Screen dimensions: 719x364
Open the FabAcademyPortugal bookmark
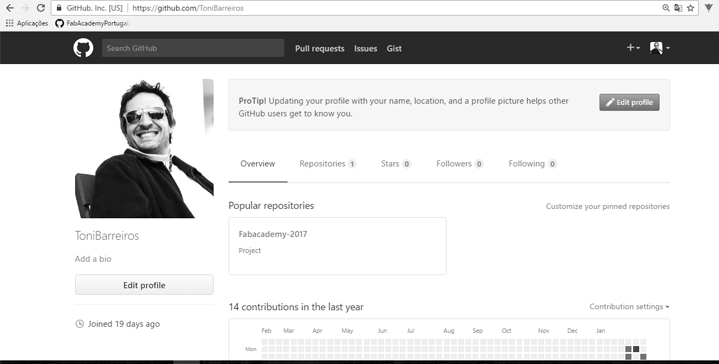click(93, 23)
